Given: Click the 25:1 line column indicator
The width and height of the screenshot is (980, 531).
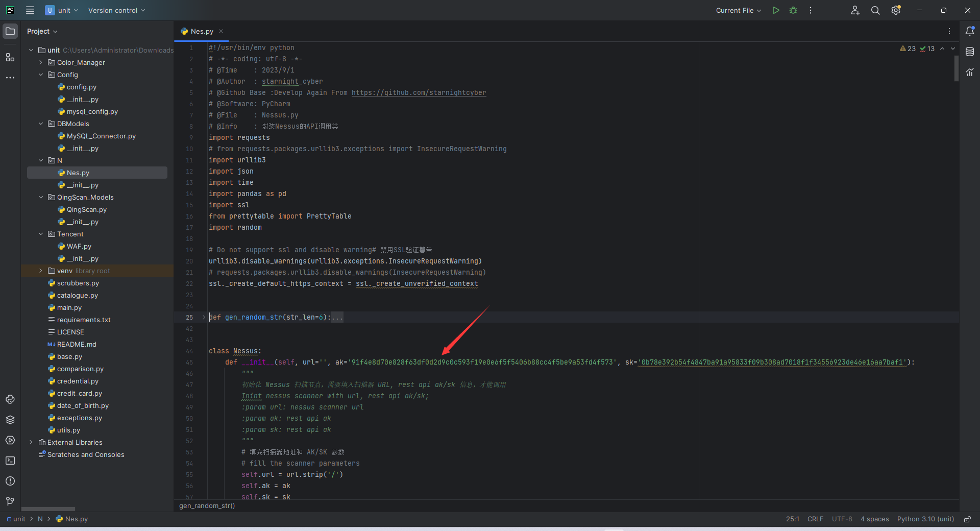Looking at the screenshot, I should [793, 519].
